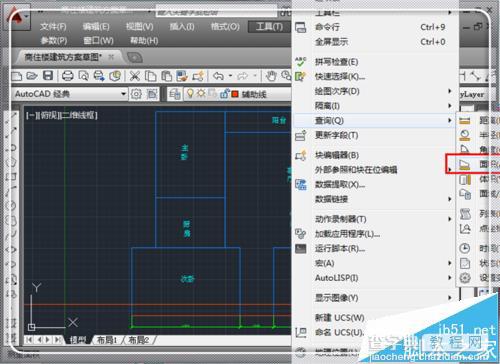This screenshot has height=364, width=500.
Task: Select Status document icon in query submenu
Action: click(465, 263)
